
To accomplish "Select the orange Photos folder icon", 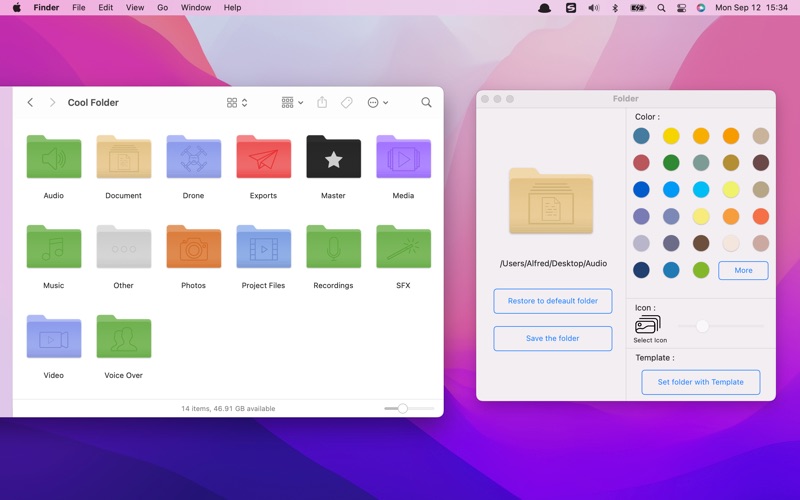I will point(193,246).
